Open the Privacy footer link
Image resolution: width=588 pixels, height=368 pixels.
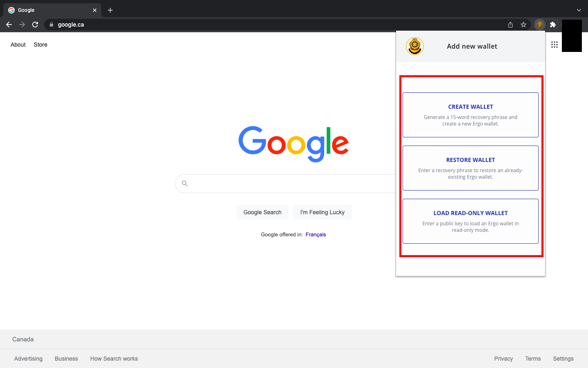503,359
